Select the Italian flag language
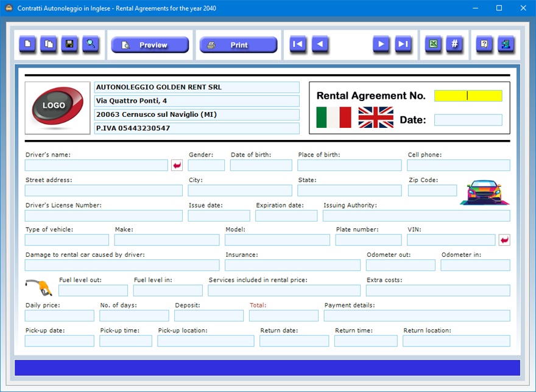 (334, 117)
